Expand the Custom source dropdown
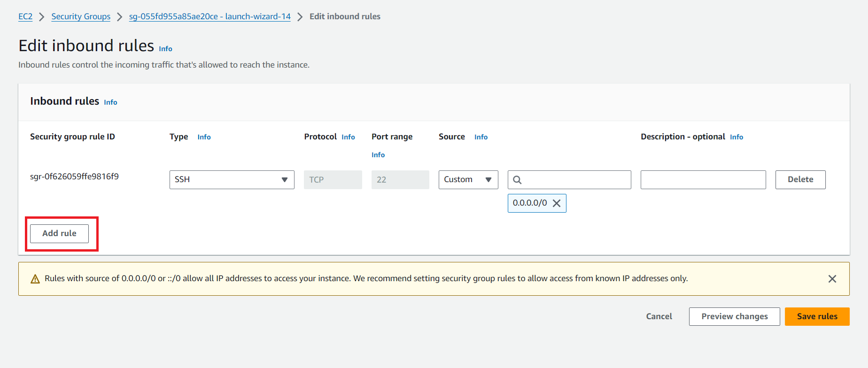 pyautogui.click(x=468, y=180)
